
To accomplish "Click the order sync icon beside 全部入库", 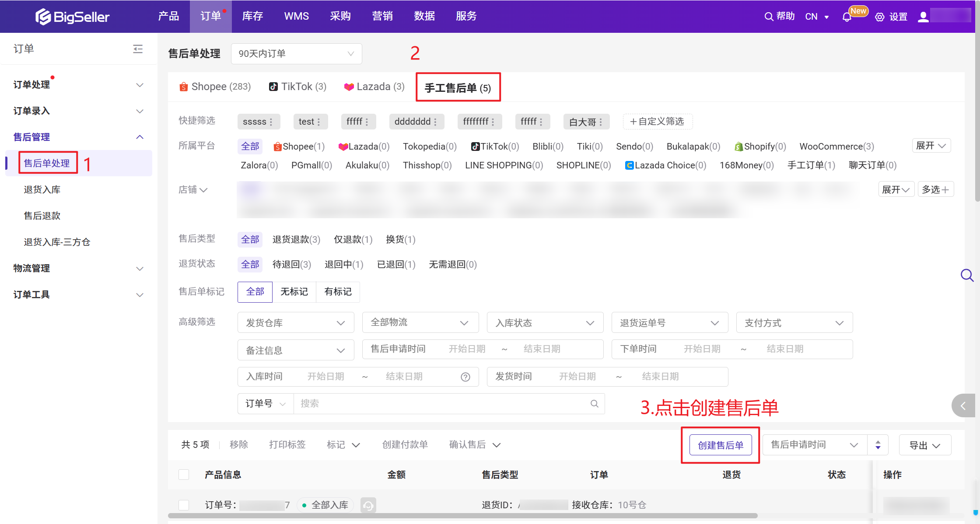I will tap(368, 505).
